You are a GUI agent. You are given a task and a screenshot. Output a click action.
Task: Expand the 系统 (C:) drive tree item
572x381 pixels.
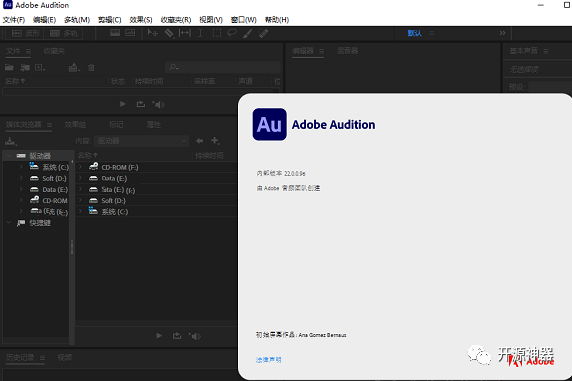tap(21, 167)
